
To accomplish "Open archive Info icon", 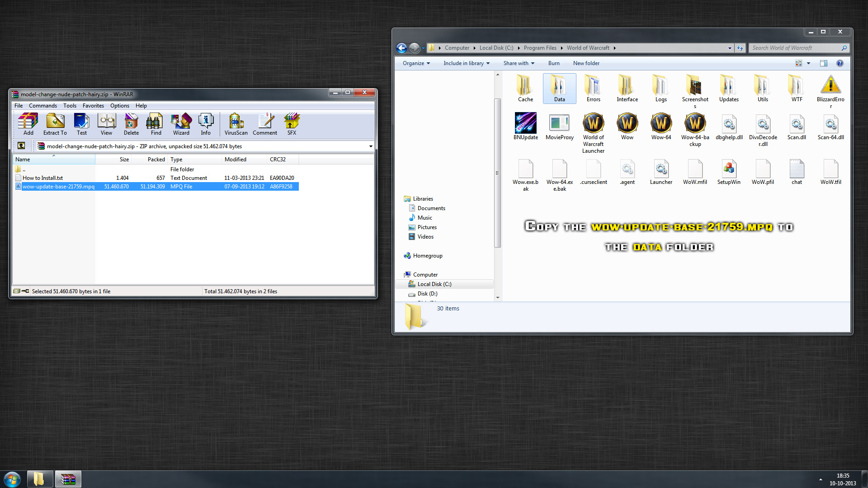I will (x=206, y=124).
